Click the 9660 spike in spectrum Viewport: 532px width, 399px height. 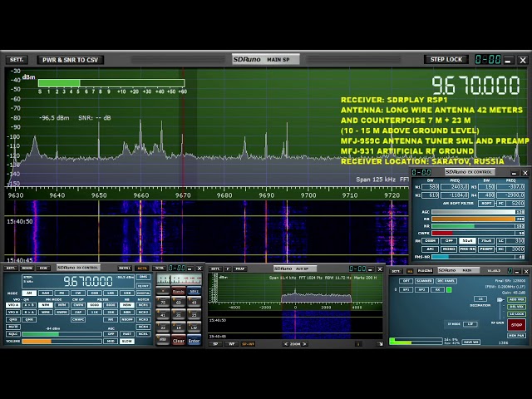(140, 137)
